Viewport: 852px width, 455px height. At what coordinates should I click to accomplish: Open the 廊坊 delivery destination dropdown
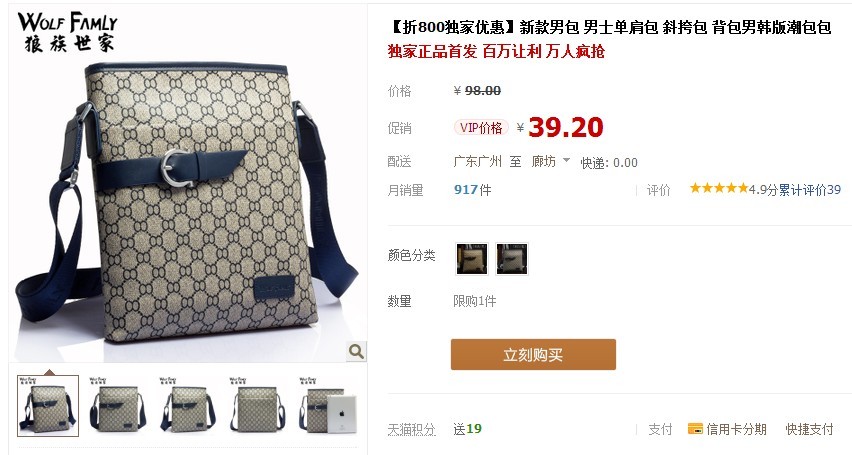pyautogui.click(x=550, y=161)
